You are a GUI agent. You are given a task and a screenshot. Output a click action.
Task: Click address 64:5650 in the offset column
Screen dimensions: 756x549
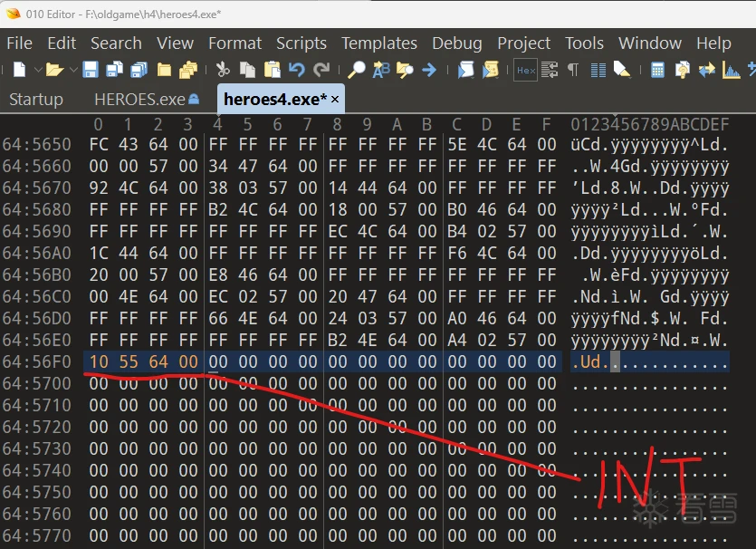pos(36,145)
